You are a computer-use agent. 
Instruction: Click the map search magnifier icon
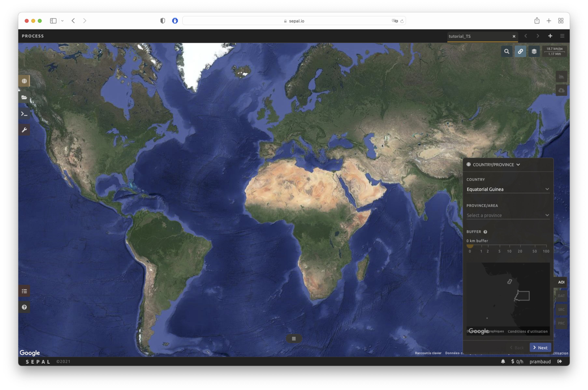(506, 51)
